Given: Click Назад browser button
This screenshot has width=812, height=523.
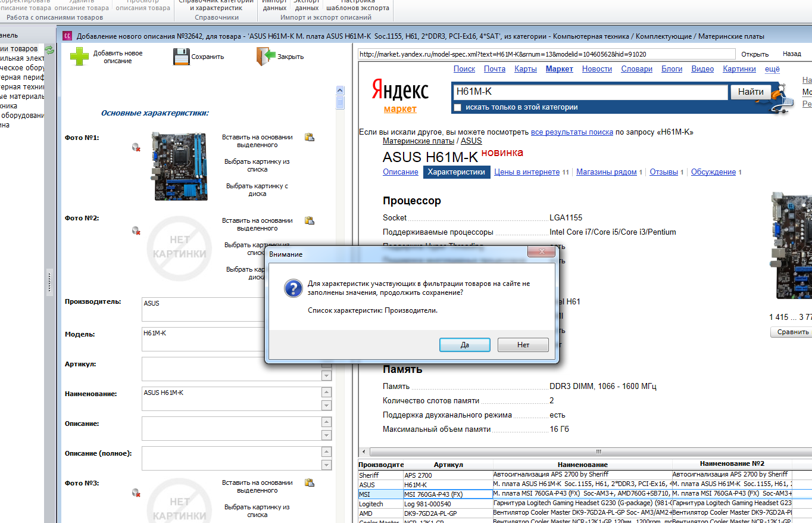Looking at the screenshot, I should point(792,54).
